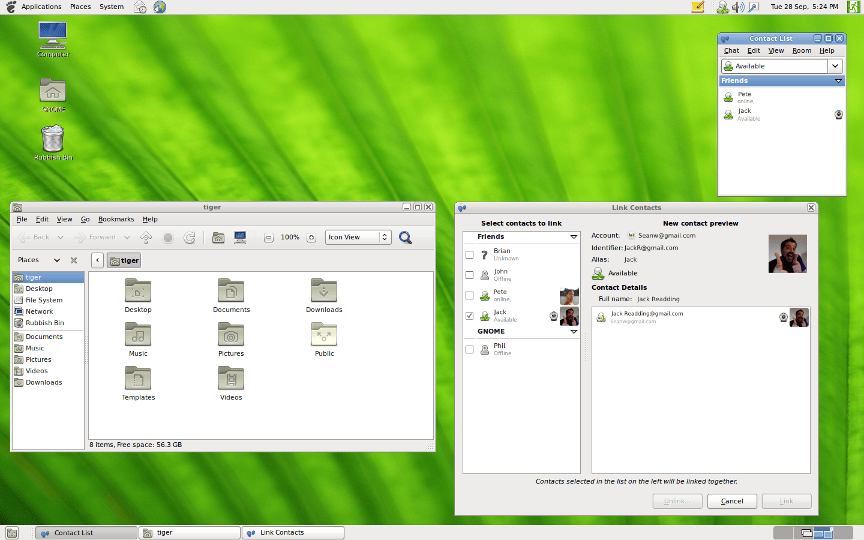This screenshot has height=540, width=864.
Task: Click the volume speaker icon in top panel
Action: coord(738,7)
